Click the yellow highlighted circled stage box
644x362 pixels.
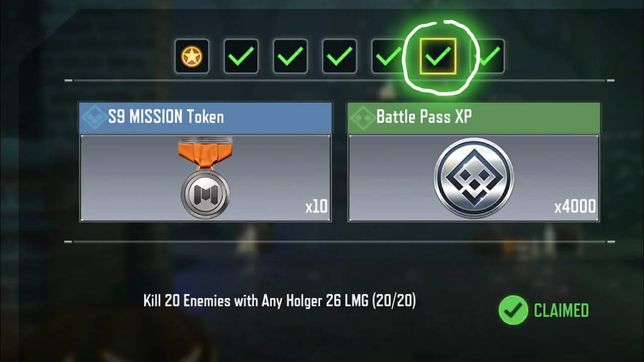[x=438, y=56]
